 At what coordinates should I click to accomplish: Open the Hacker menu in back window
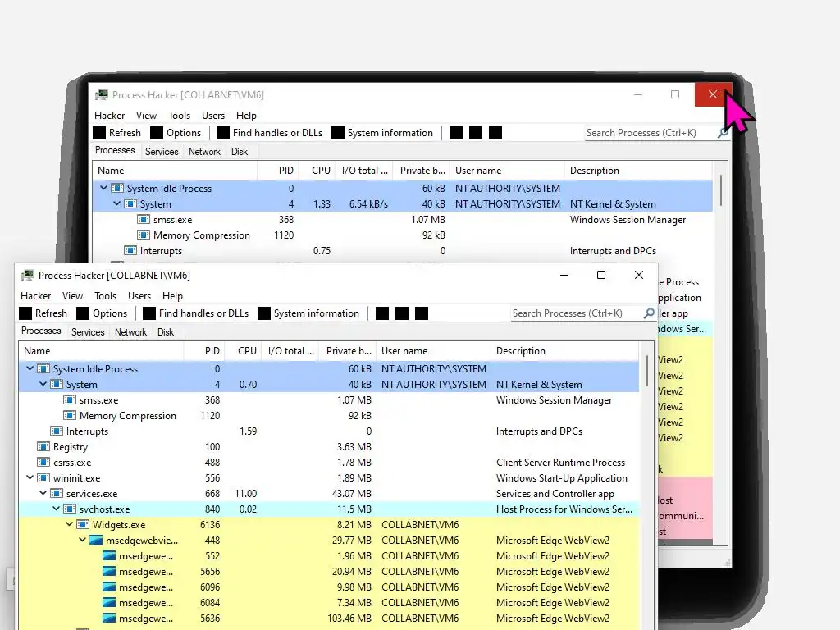point(110,115)
